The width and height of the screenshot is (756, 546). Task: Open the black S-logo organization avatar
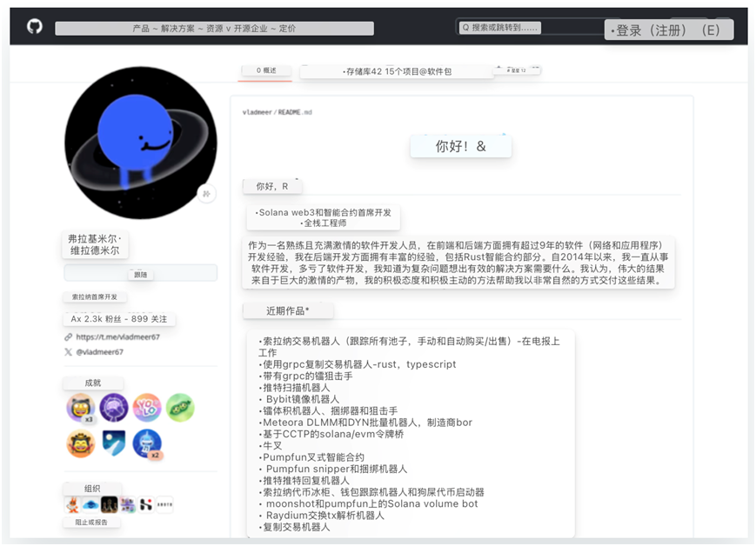(x=146, y=504)
